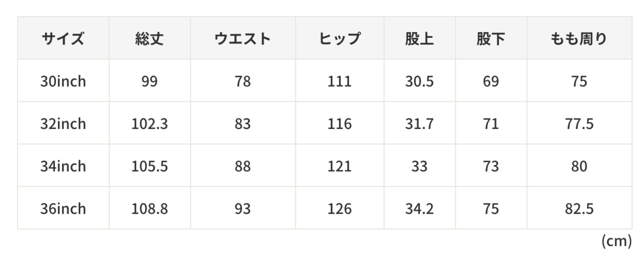Click hip value 126 cell

coord(340,208)
